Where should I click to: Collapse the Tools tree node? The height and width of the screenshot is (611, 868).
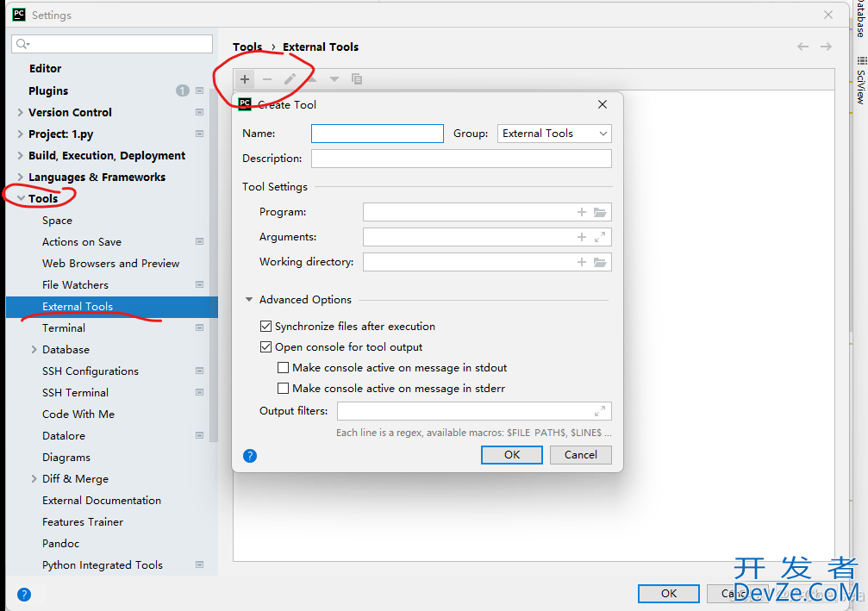tap(21, 198)
